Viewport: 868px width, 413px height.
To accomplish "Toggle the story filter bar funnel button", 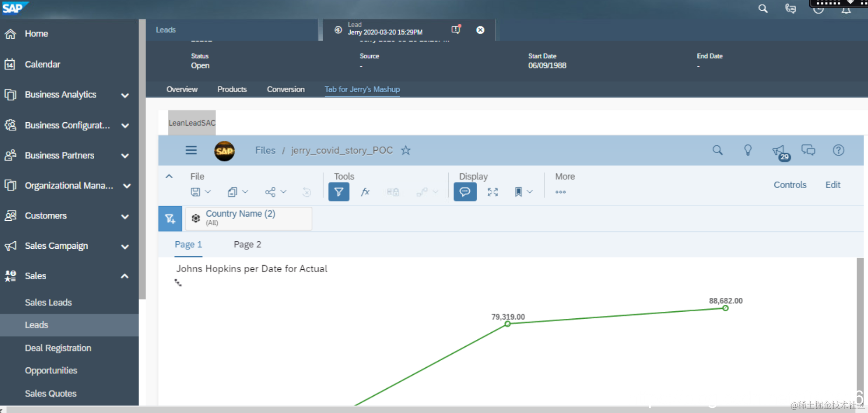I will click(339, 192).
